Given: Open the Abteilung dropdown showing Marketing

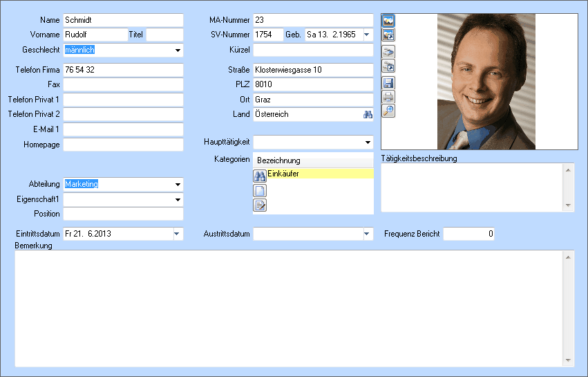Looking at the screenshot, I should point(178,185).
